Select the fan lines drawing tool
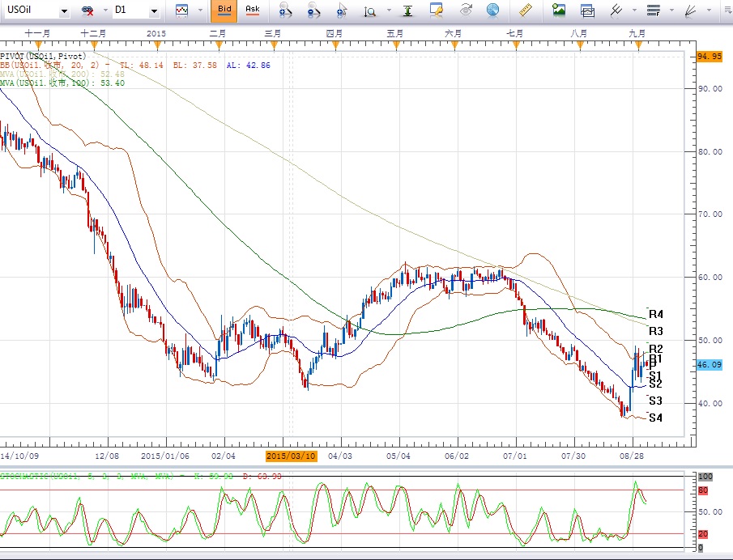Image resolution: width=733 pixels, height=560 pixels. click(690, 11)
